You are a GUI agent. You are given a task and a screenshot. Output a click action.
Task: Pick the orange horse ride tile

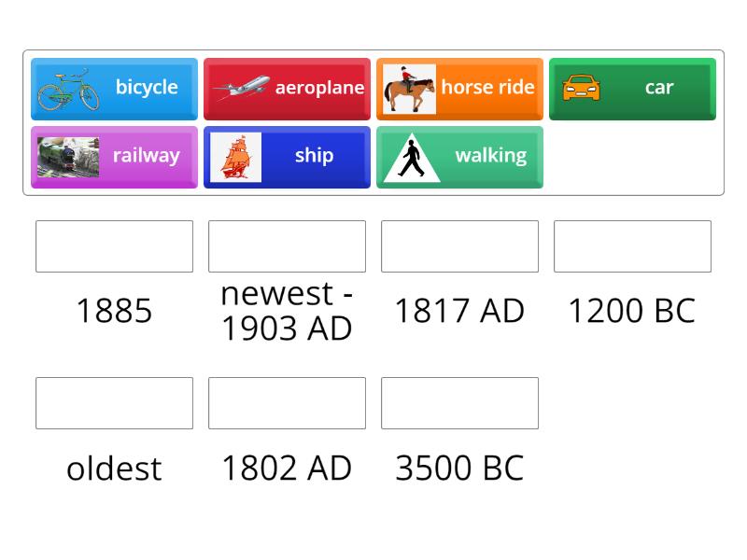pos(487,88)
